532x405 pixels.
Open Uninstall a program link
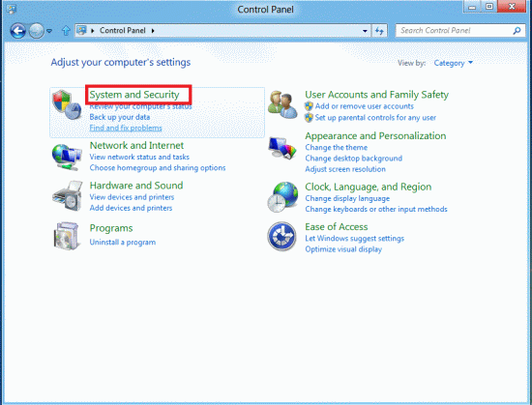point(123,242)
